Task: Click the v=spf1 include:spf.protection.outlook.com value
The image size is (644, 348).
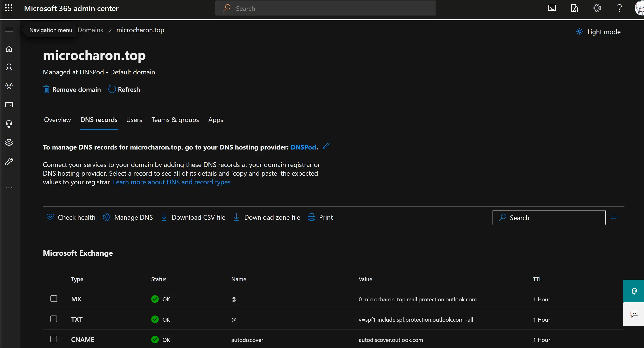Action: coord(416,320)
